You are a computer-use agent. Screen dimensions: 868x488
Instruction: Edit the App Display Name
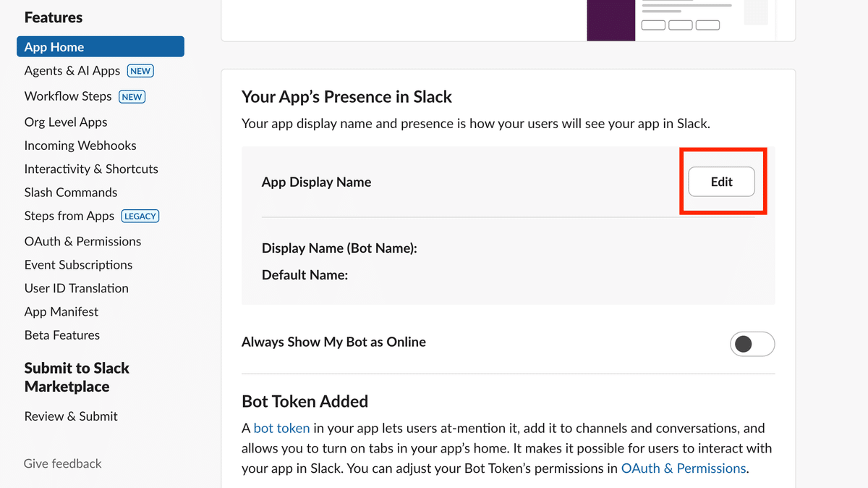722,182
